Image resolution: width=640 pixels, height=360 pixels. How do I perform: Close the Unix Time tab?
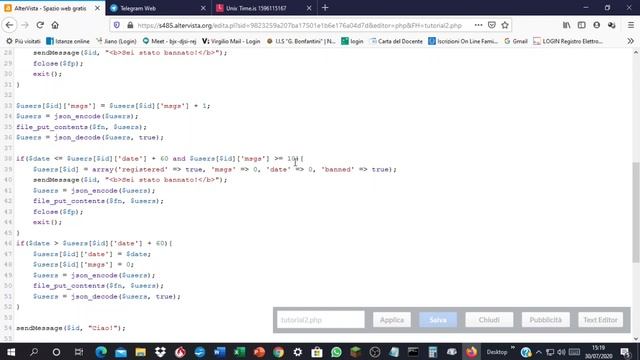309,8
